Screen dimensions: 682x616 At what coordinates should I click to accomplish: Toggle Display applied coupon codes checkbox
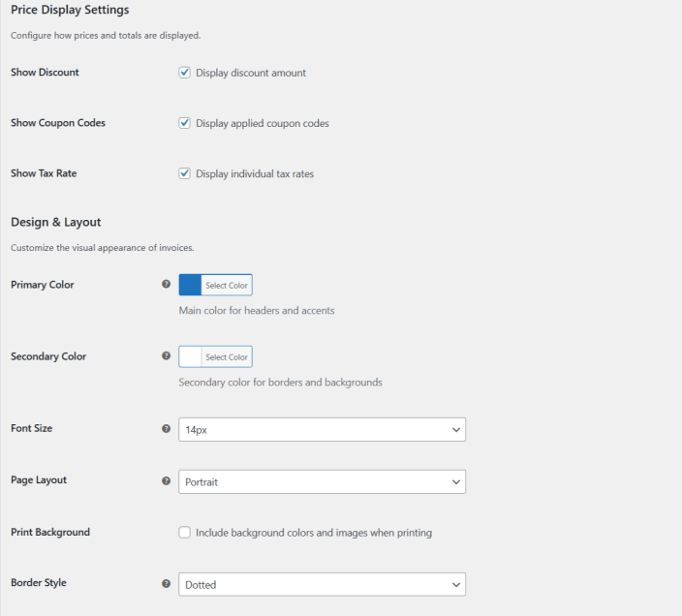point(184,123)
